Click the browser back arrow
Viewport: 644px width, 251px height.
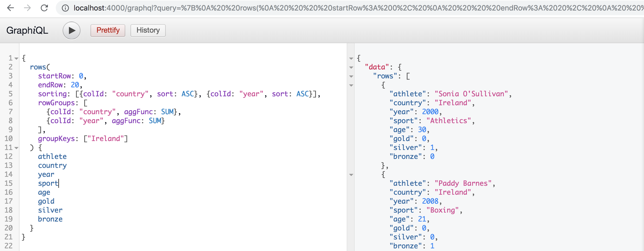(10, 8)
